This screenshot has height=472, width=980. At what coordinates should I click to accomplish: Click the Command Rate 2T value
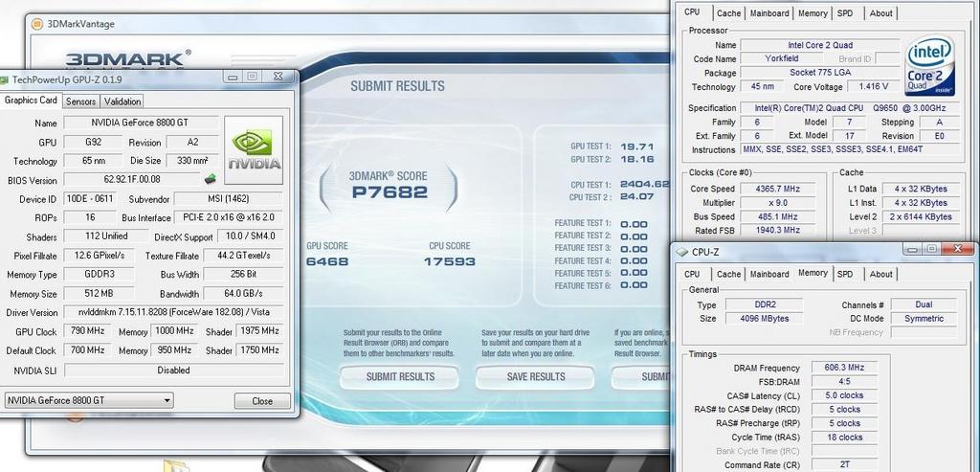tap(844, 464)
